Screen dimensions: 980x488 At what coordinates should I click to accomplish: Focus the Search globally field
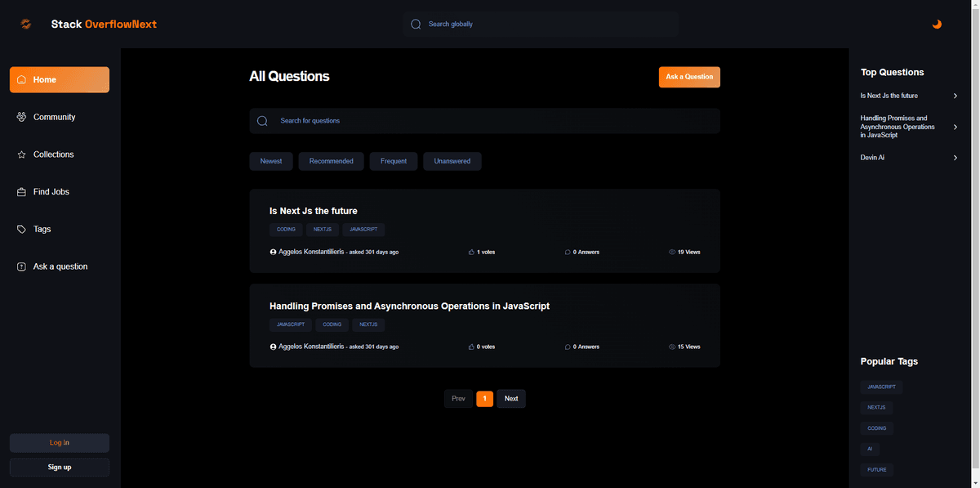click(540, 25)
